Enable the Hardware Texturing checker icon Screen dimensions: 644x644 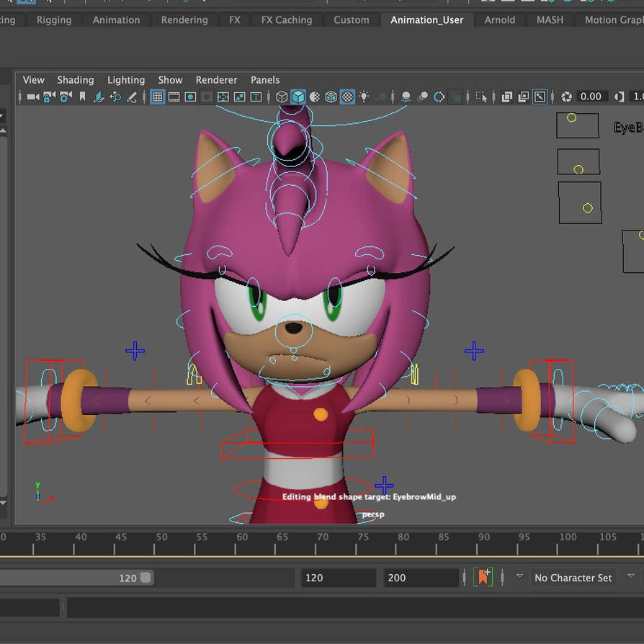[346, 96]
